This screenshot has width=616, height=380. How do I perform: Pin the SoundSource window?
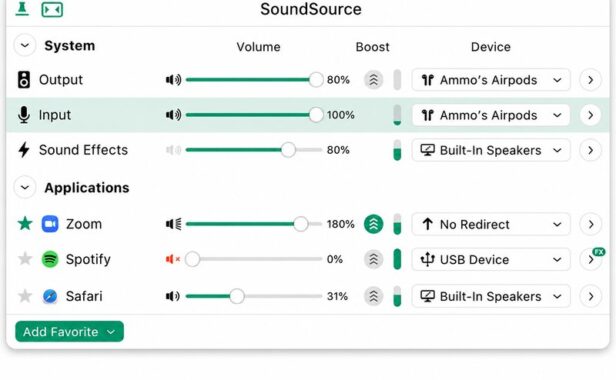click(x=22, y=9)
